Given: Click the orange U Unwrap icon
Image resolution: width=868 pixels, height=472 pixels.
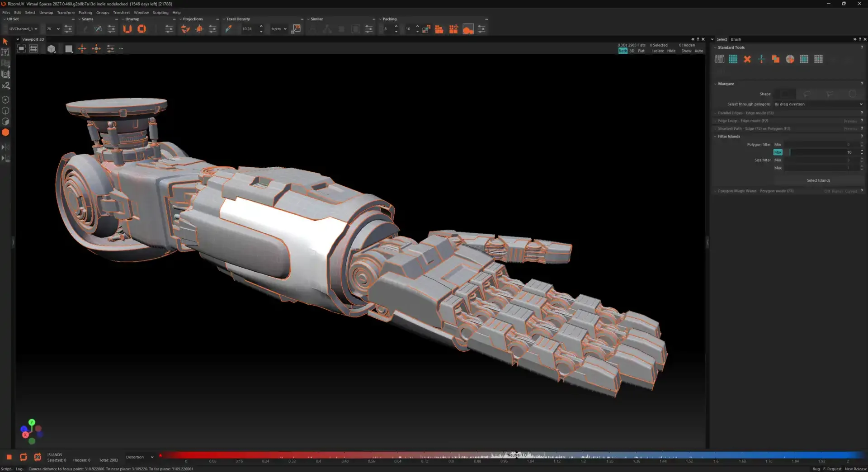Looking at the screenshot, I should [x=127, y=29].
